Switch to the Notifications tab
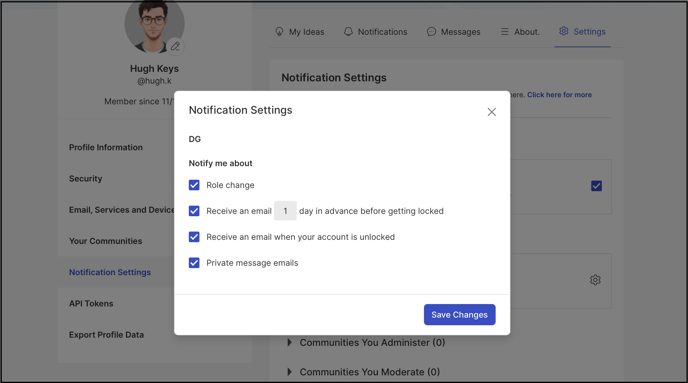The height and width of the screenshot is (383, 688). 376,32
